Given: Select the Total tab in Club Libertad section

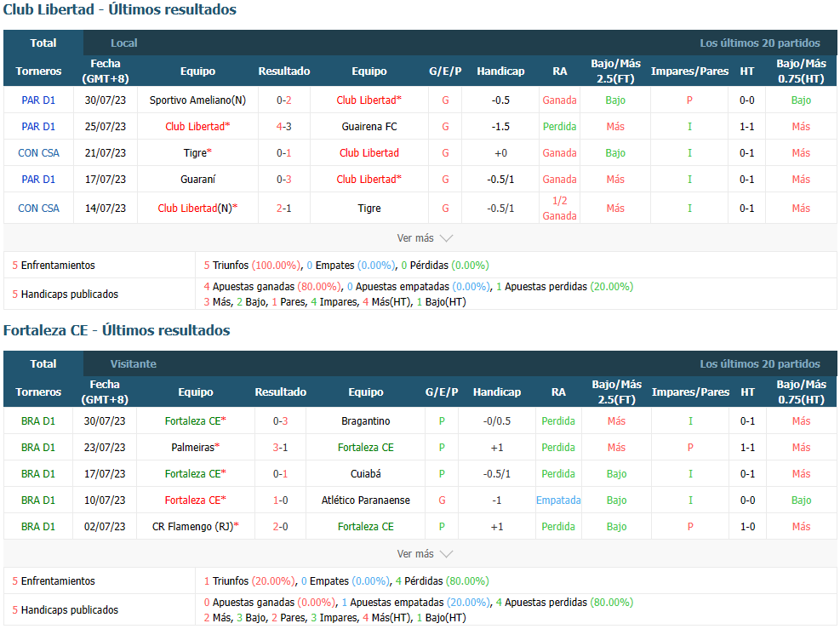Looking at the screenshot, I should (43, 43).
